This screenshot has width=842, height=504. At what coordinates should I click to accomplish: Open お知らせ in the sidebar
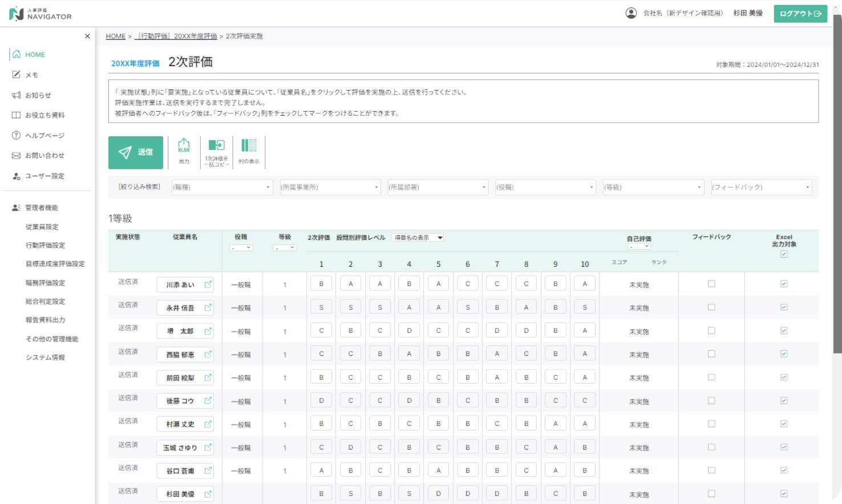[x=38, y=95]
